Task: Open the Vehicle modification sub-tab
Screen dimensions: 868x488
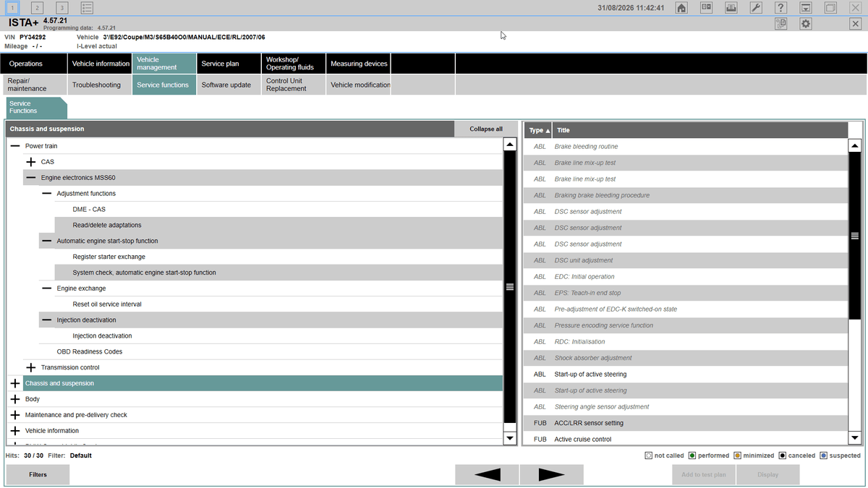Action: [x=358, y=85]
